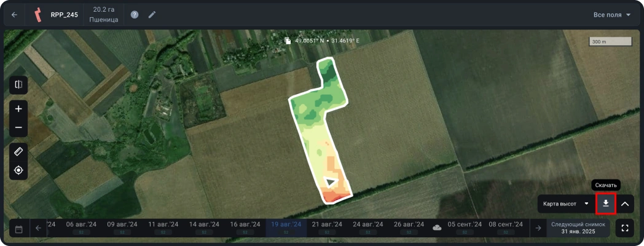Click the pencil edit field icon

tap(152, 15)
